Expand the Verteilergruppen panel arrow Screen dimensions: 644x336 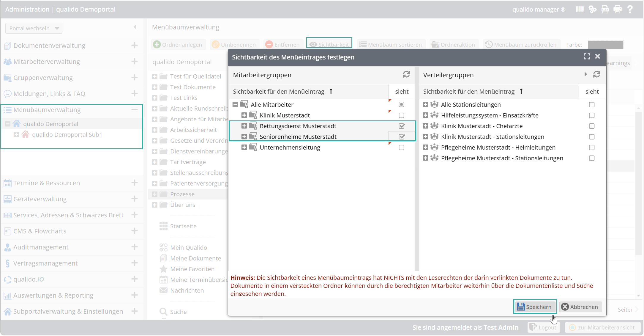coord(585,74)
